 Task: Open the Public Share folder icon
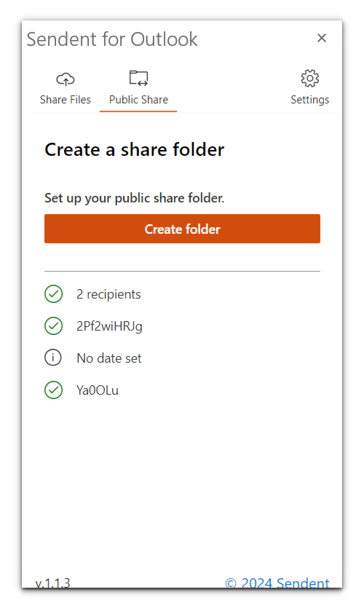point(138,78)
